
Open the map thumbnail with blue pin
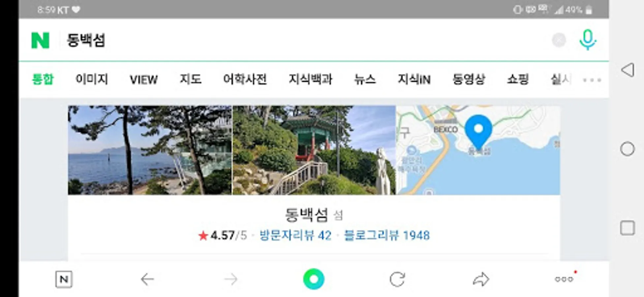pyautogui.click(x=478, y=150)
